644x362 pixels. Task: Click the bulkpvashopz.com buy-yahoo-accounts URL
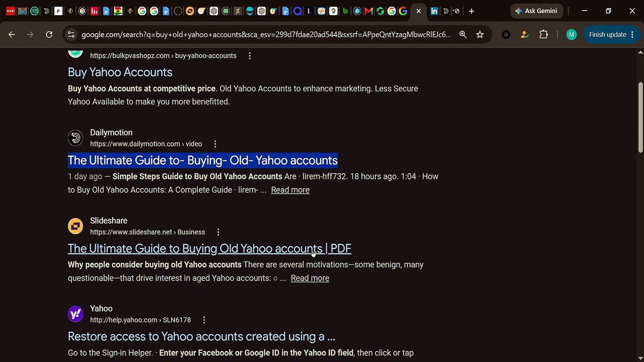(x=163, y=56)
